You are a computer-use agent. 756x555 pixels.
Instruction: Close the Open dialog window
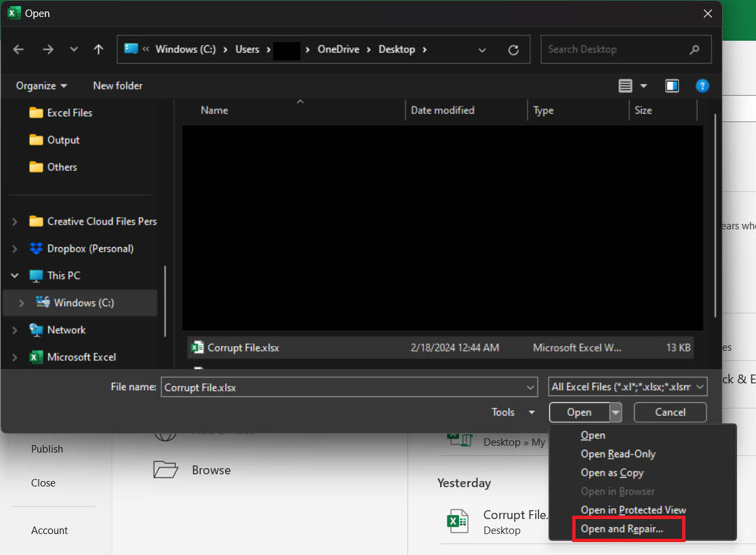pos(708,14)
